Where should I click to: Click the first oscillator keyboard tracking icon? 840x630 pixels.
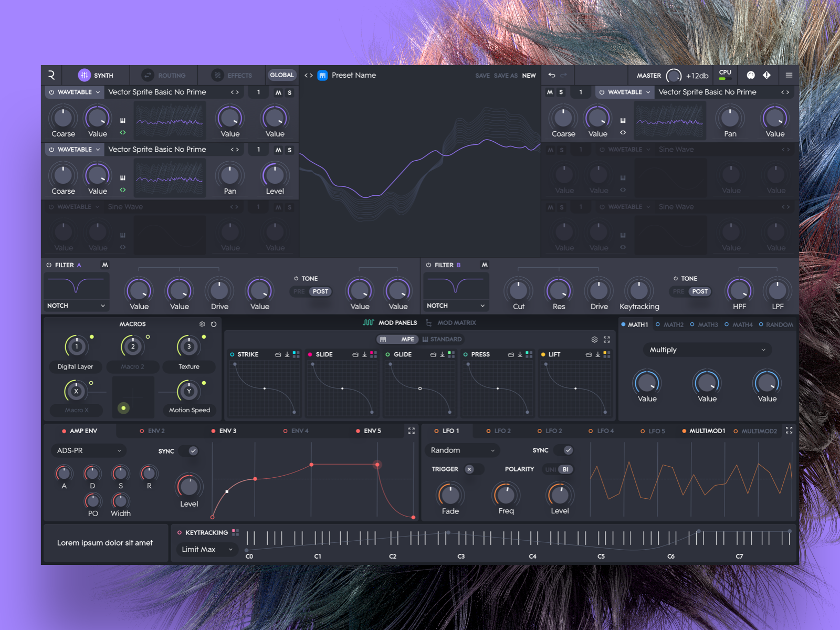tap(123, 120)
